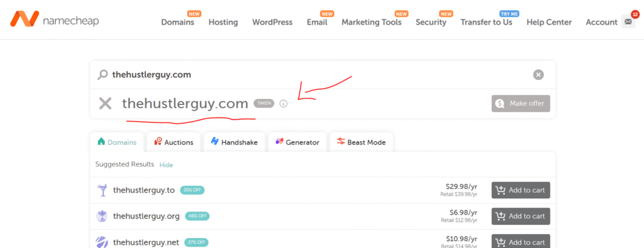This screenshot has height=248, width=644.
Task: Click the thehustlerguy.net domain name
Action: [x=146, y=242]
